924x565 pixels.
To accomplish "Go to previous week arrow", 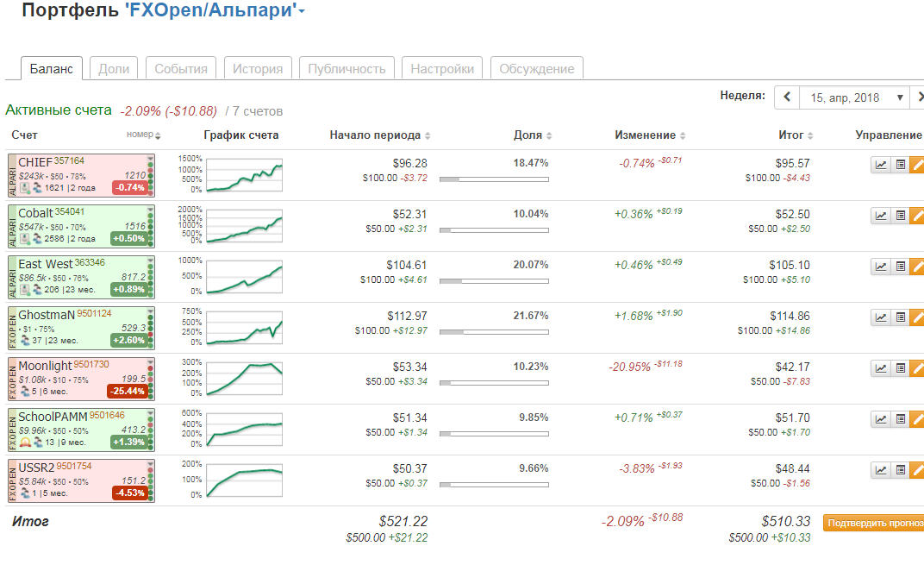I will (787, 97).
